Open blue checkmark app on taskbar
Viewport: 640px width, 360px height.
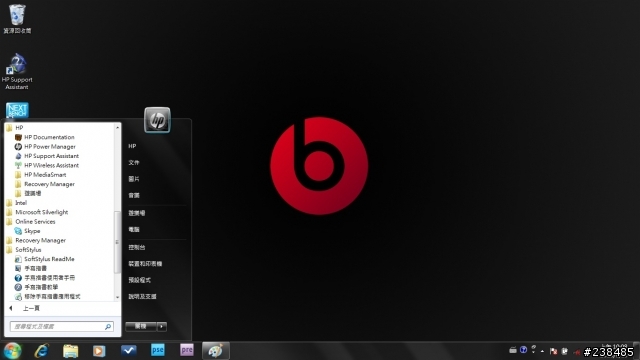coord(129,350)
